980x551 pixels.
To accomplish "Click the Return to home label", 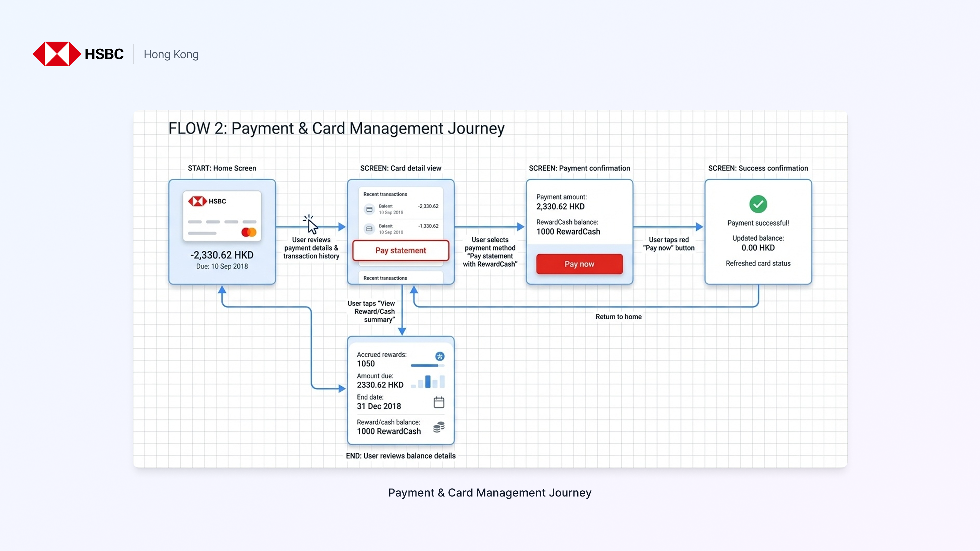I will (618, 317).
